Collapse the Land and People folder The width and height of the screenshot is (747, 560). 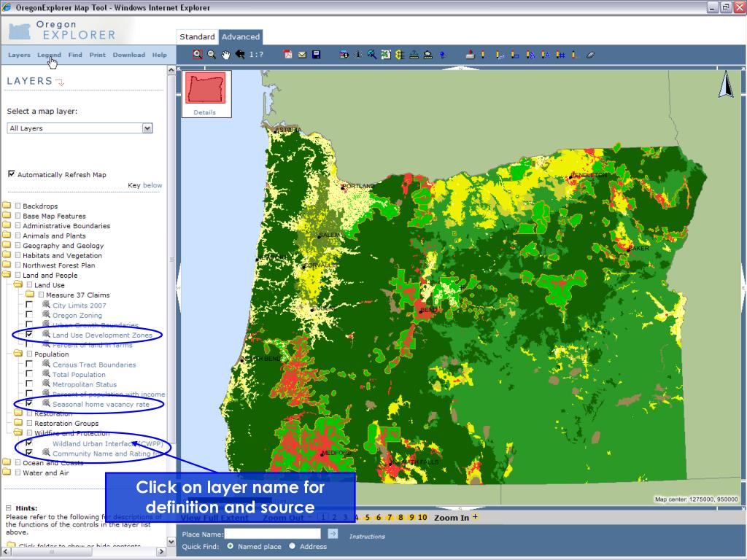(7, 275)
